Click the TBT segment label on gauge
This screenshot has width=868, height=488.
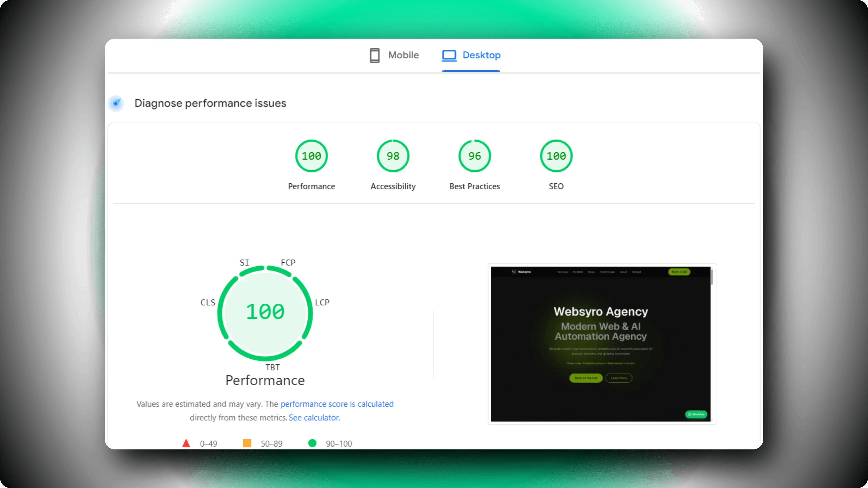[x=272, y=368]
